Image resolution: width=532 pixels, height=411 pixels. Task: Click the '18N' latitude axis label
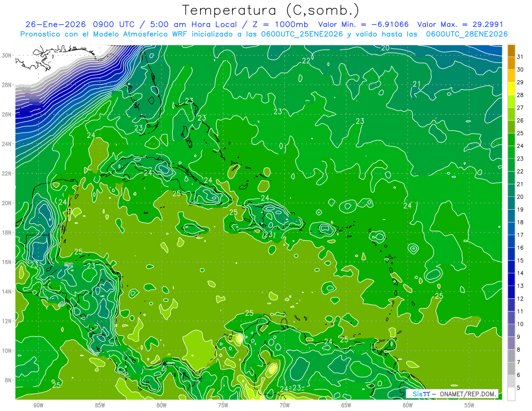(x=7, y=232)
